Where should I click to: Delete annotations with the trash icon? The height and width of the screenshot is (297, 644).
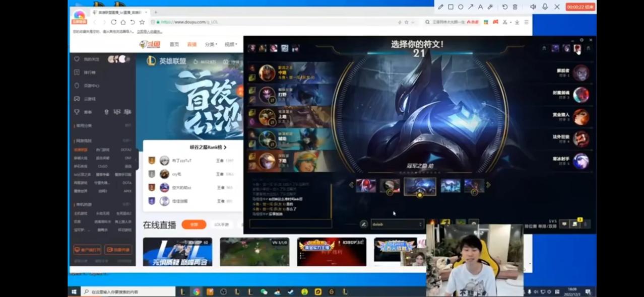[x=515, y=7]
